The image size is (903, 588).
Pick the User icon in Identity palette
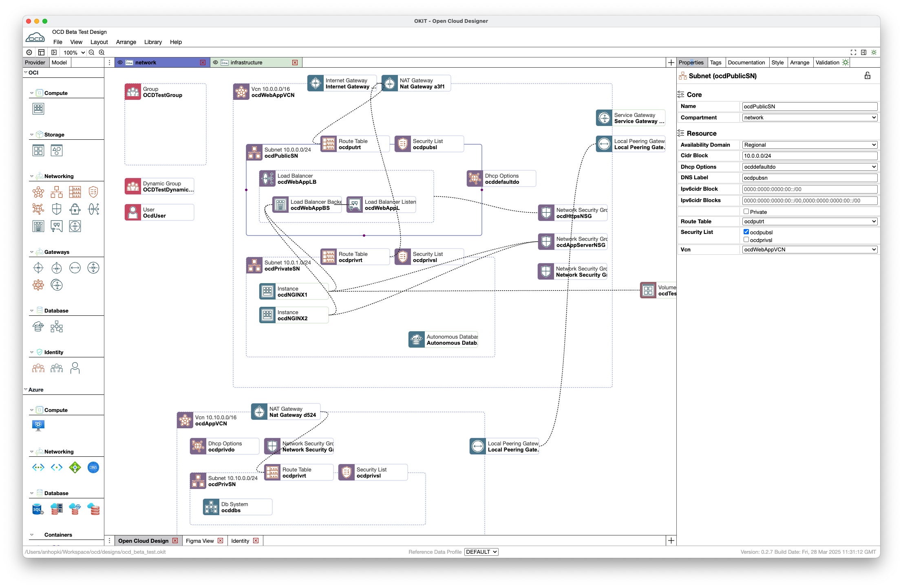pos(75,368)
